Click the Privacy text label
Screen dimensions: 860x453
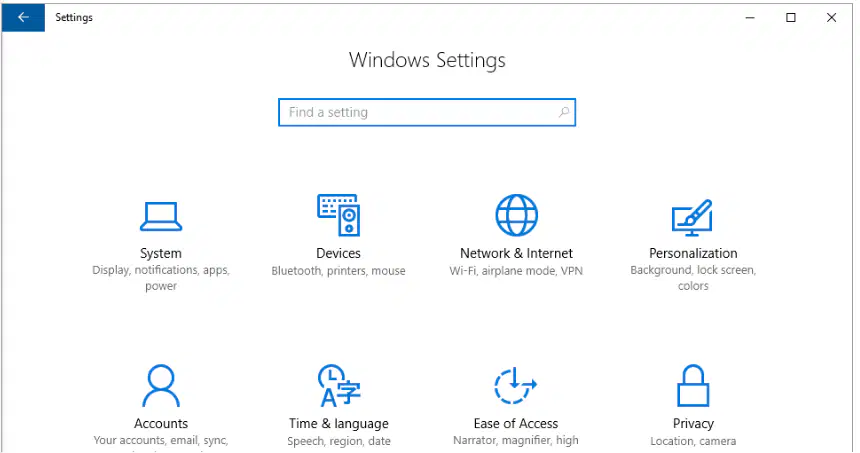click(x=693, y=424)
